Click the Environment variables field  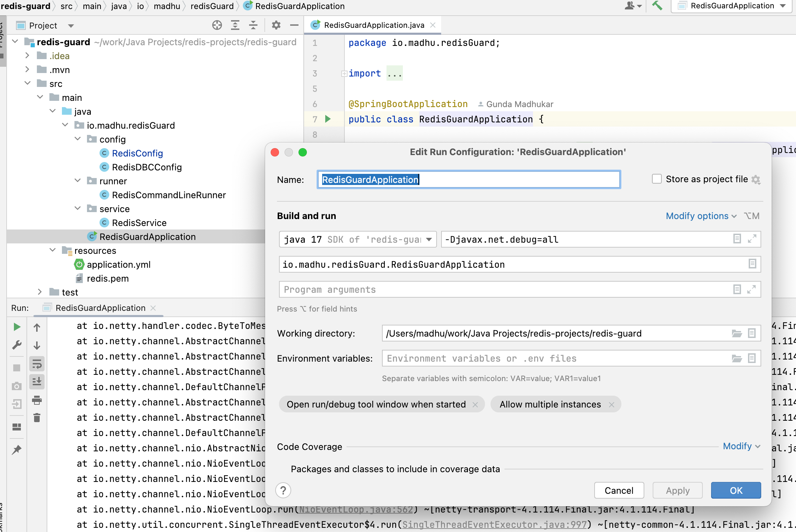[x=571, y=358]
